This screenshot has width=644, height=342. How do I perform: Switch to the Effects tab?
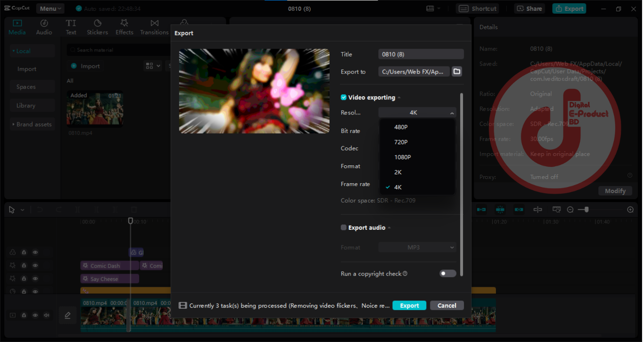pos(124,27)
